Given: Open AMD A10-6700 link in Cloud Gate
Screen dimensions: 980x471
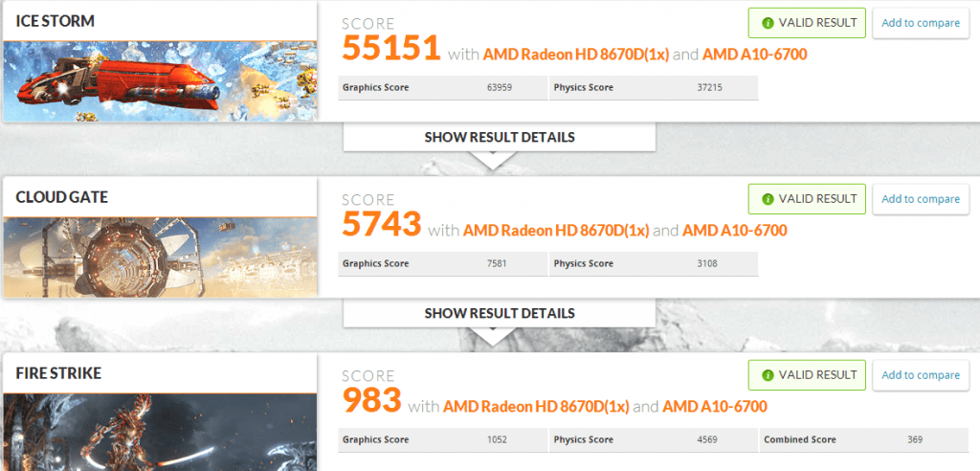Looking at the screenshot, I should click(x=734, y=231).
